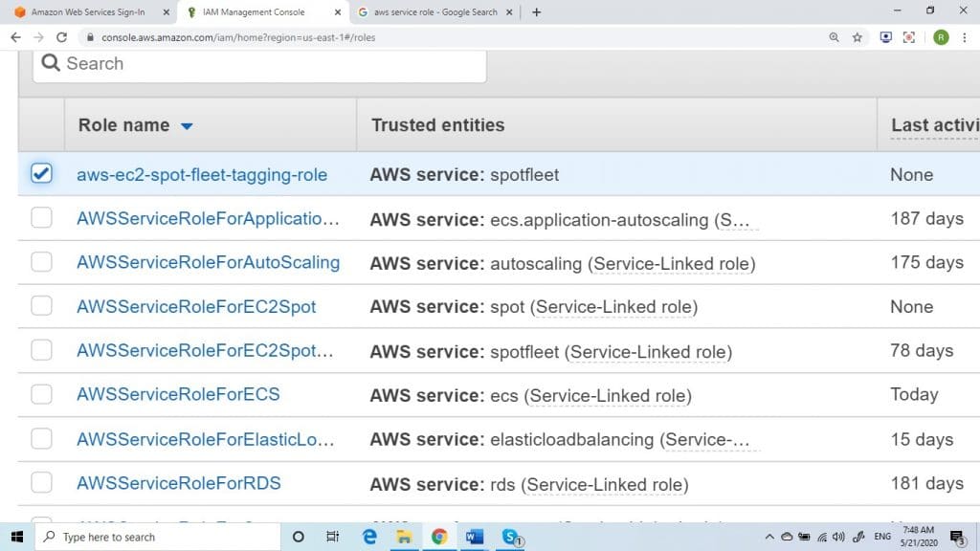
Task: Click the browser back arrow
Action: point(15,37)
